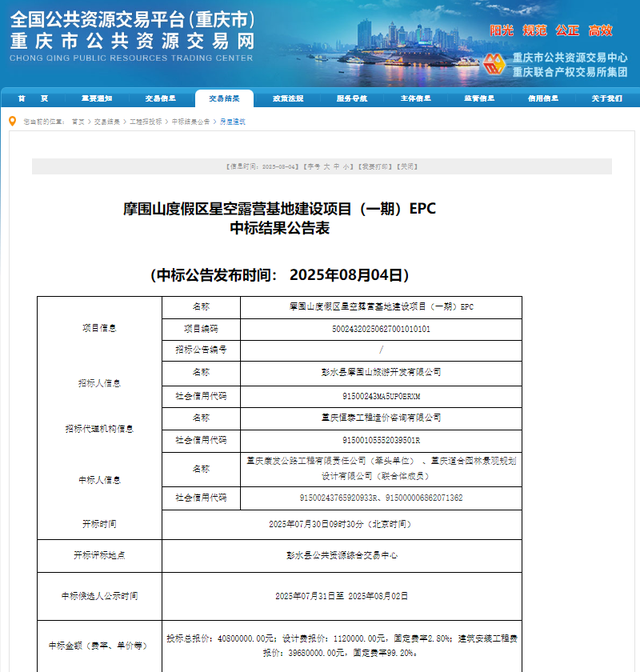Open the 政策法规 navigation tab

288,99
